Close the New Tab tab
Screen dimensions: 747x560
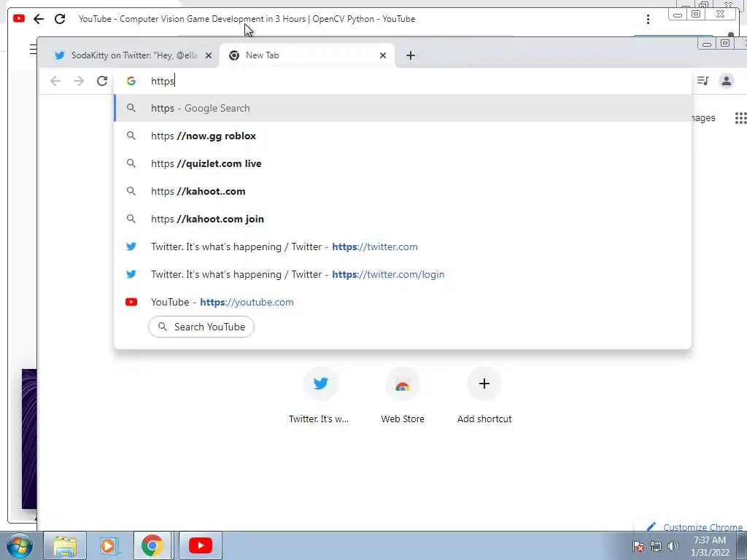point(382,55)
